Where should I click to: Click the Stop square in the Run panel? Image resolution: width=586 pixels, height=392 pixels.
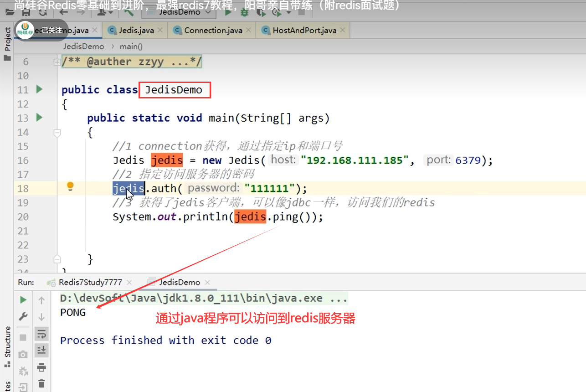click(23, 337)
